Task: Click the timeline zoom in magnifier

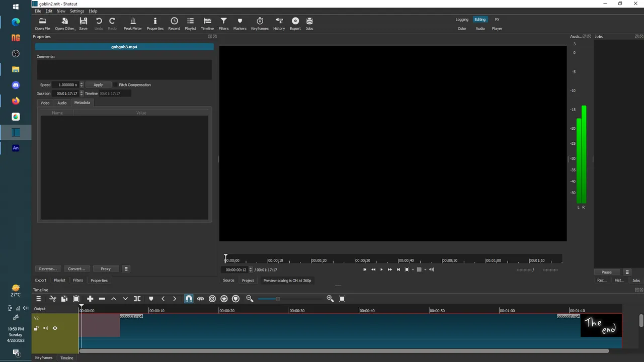Action: [330, 299]
